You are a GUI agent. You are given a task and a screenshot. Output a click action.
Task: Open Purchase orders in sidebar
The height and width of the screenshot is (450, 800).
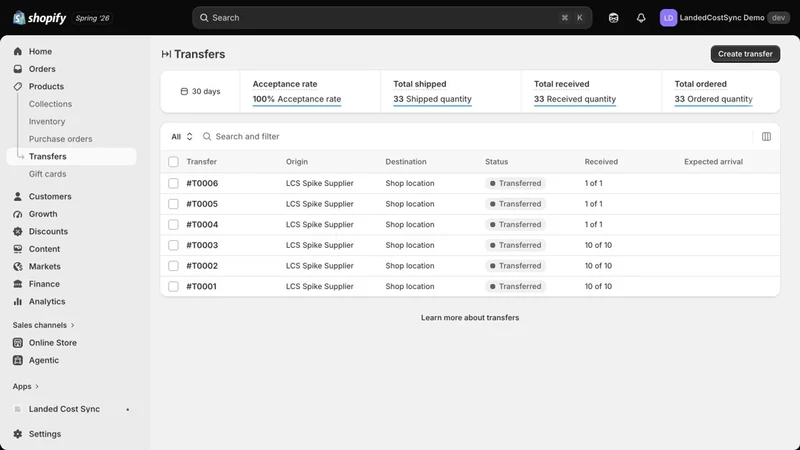(x=60, y=139)
